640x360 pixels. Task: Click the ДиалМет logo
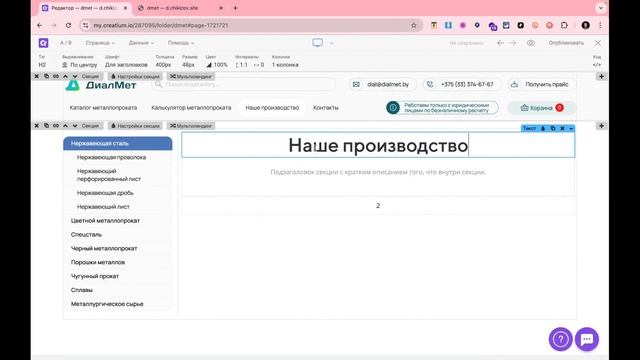pos(100,85)
